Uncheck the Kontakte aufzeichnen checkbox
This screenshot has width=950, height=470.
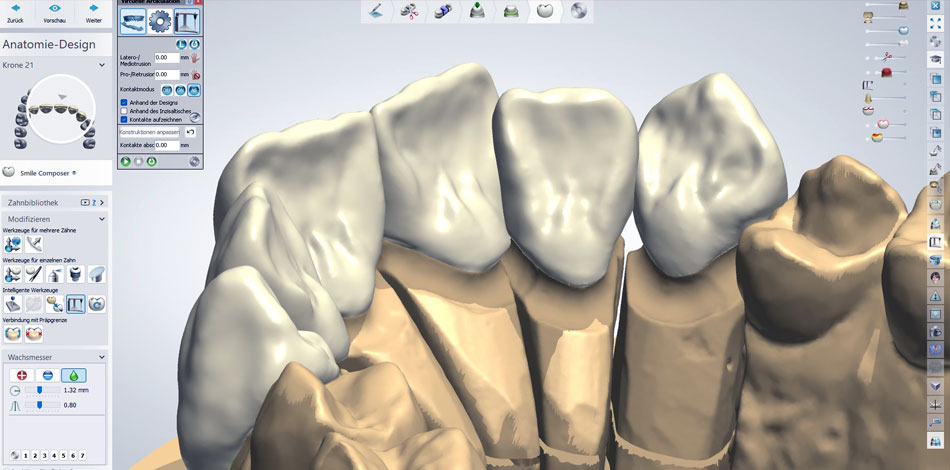tap(124, 119)
